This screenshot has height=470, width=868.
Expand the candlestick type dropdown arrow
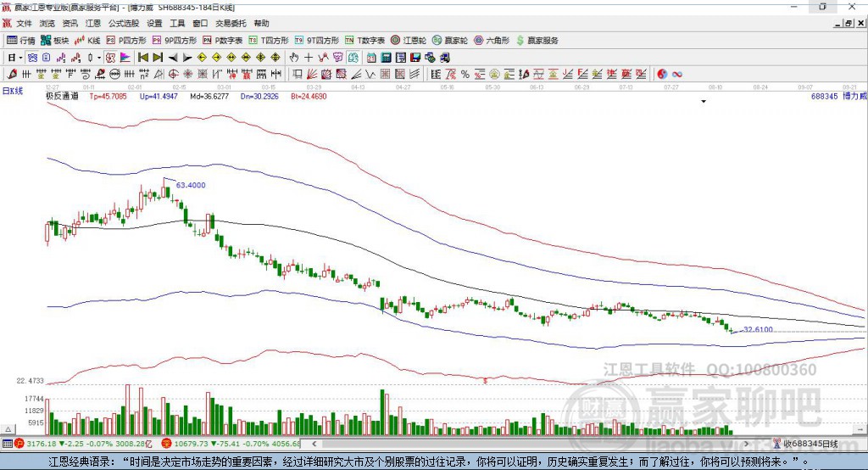point(99,58)
